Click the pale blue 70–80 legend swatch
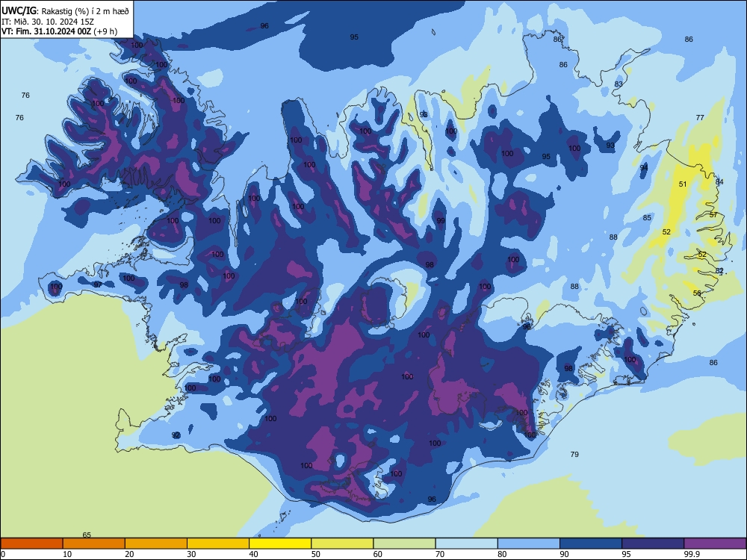This screenshot has height=560, width=747. pos(466,544)
